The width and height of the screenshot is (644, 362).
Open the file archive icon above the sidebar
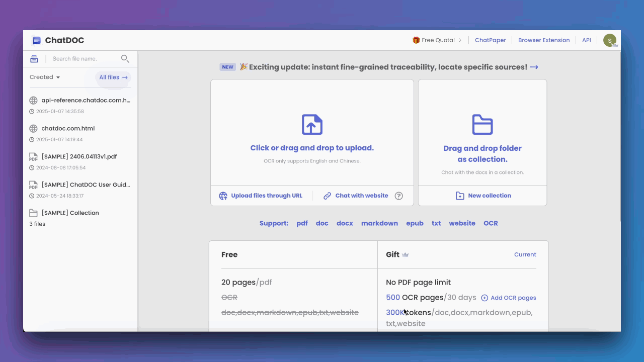pos(34,58)
